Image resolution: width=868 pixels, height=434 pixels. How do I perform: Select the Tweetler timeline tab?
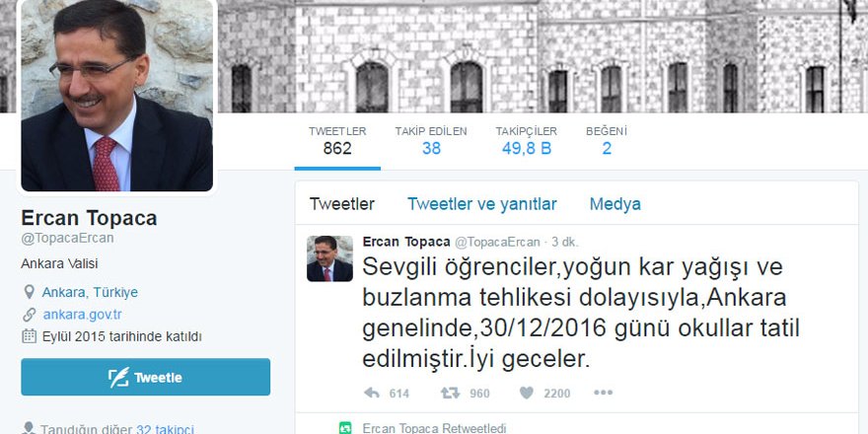[x=342, y=204]
